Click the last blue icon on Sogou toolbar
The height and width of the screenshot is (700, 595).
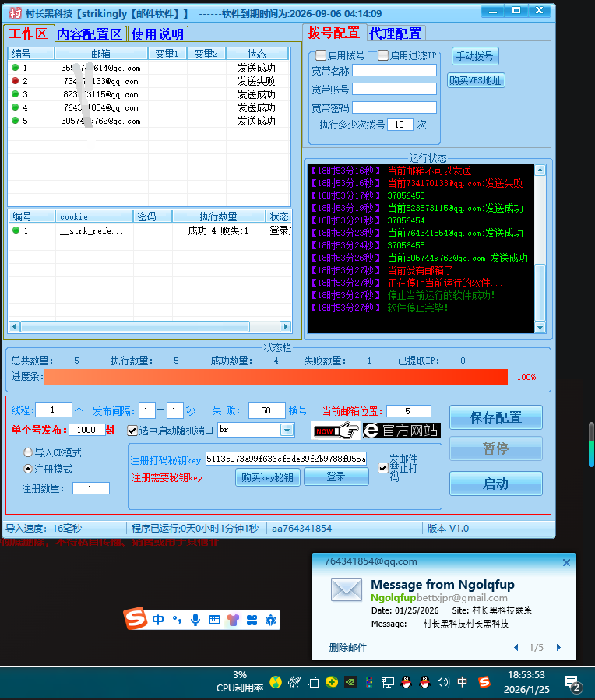click(x=270, y=620)
